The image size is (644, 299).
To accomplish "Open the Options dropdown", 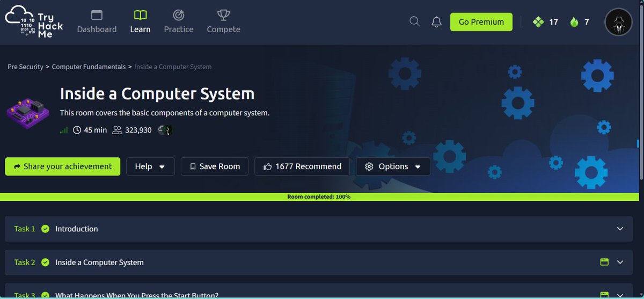I will pos(393,166).
